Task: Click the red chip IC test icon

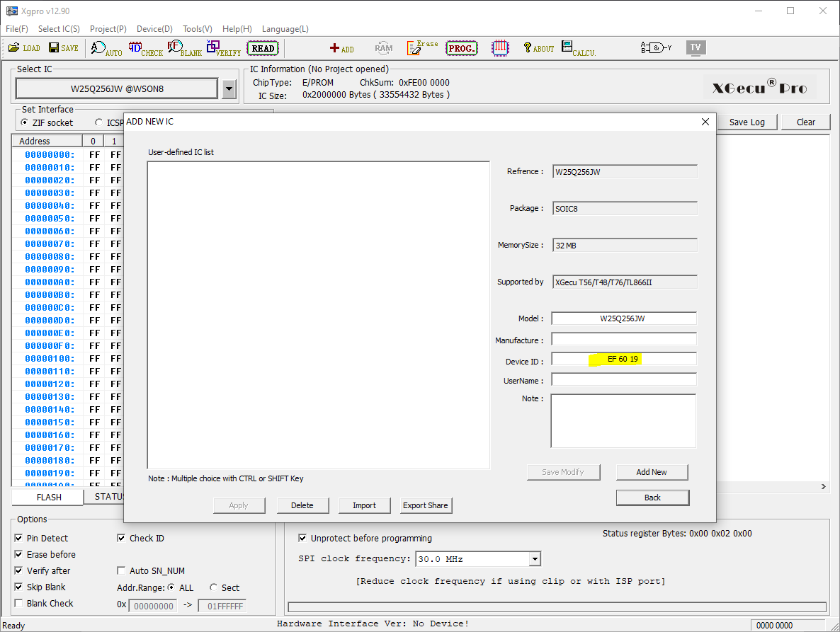Action: (x=500, y=48)
